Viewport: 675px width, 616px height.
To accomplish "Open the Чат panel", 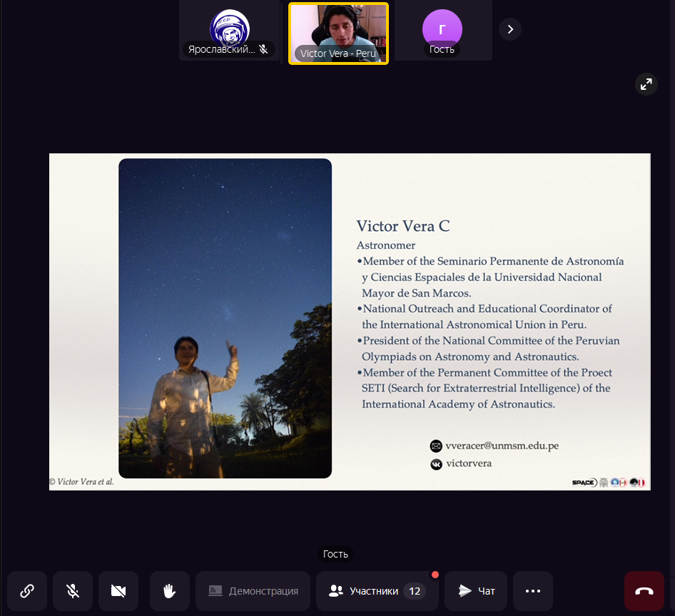I will [x=476, y=591].
